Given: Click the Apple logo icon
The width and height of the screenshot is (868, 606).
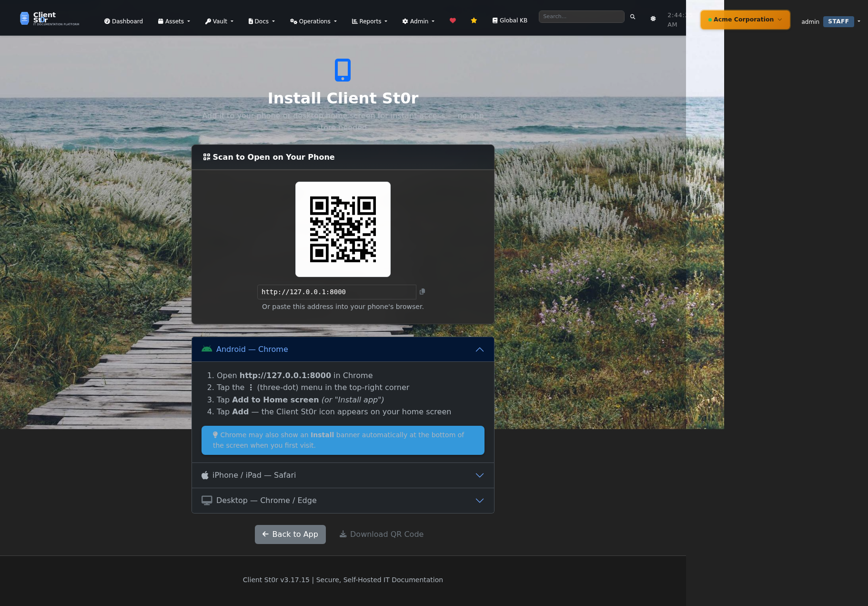Looking at the screenshot, I should pos(205,475).
